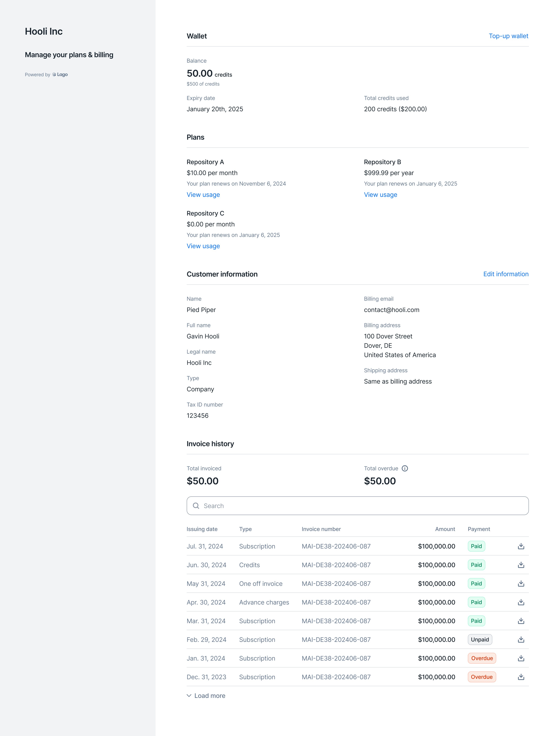Click Edit information link
The width and height of the screenshot is (560, 736).
[506, 274]
